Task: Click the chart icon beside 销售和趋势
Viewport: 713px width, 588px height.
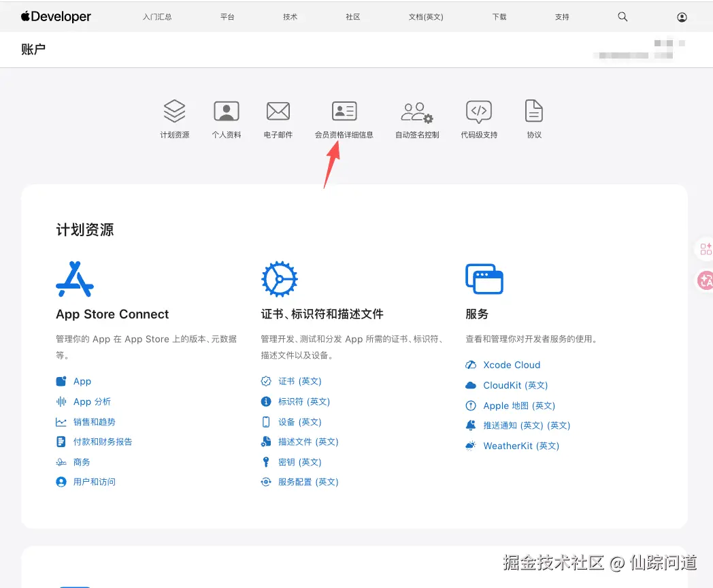Action: pos(61,422)
